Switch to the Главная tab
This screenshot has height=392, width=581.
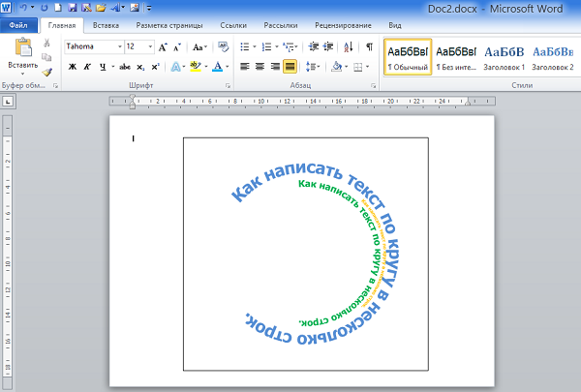pos(62,25)
